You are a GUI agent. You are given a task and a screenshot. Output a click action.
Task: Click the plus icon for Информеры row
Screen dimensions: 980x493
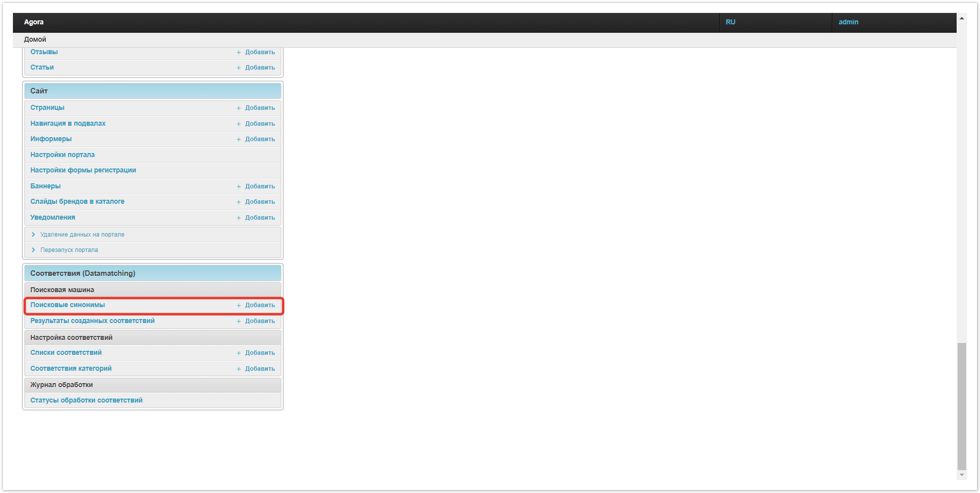(239, 140)
